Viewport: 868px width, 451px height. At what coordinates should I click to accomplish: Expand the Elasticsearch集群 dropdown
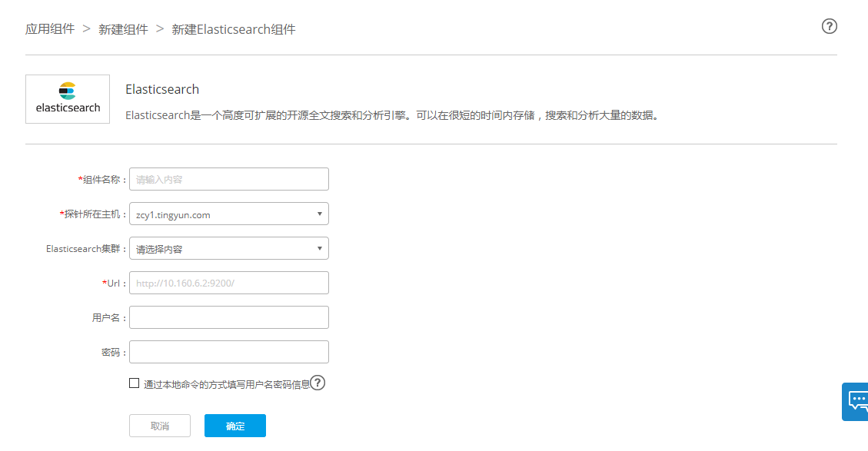(228, 248)
